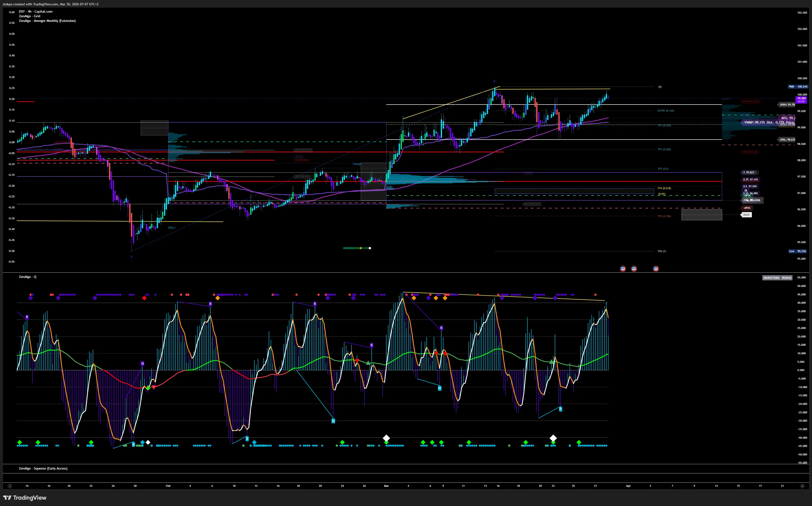This screenshot has height=506, width=812.
Task: Select ZenAlgo - Avenger Monthly (Extension) legend
Action: click(x=47, y=21)
